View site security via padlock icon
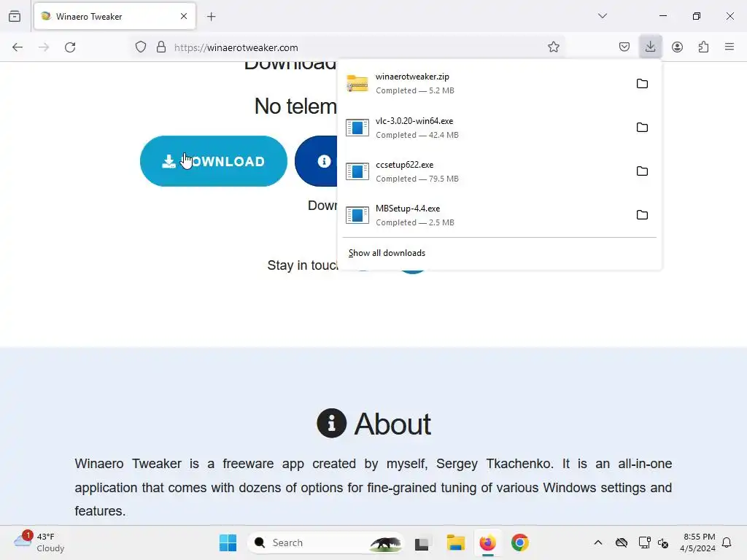The image size is (747, 560). click(161, 47)
